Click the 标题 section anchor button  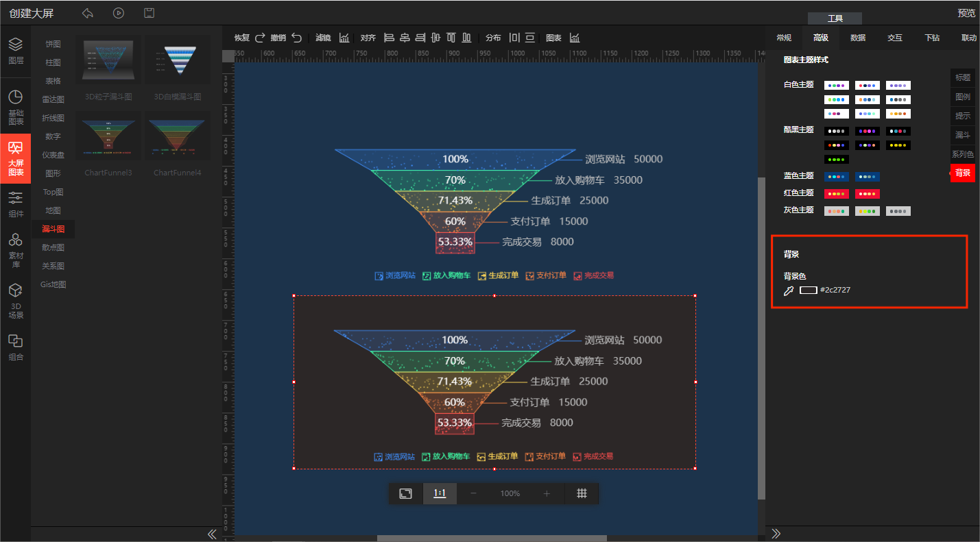(x=962, y=77)
